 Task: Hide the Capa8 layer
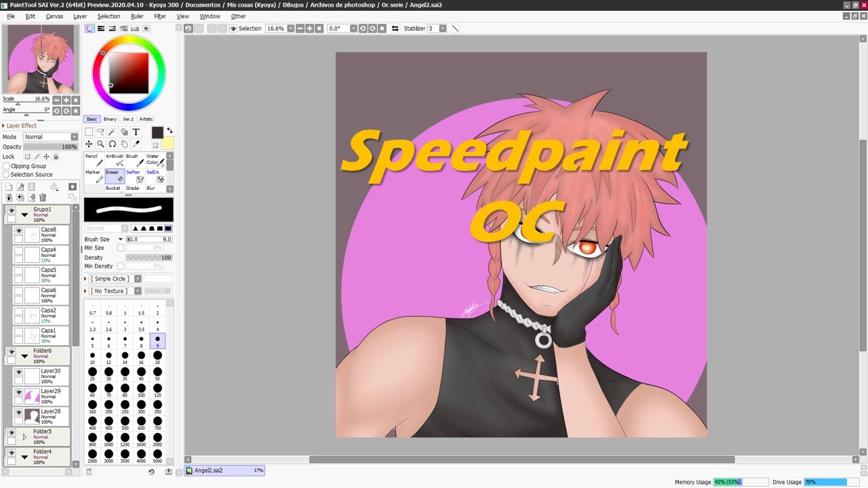pos(19,231)
